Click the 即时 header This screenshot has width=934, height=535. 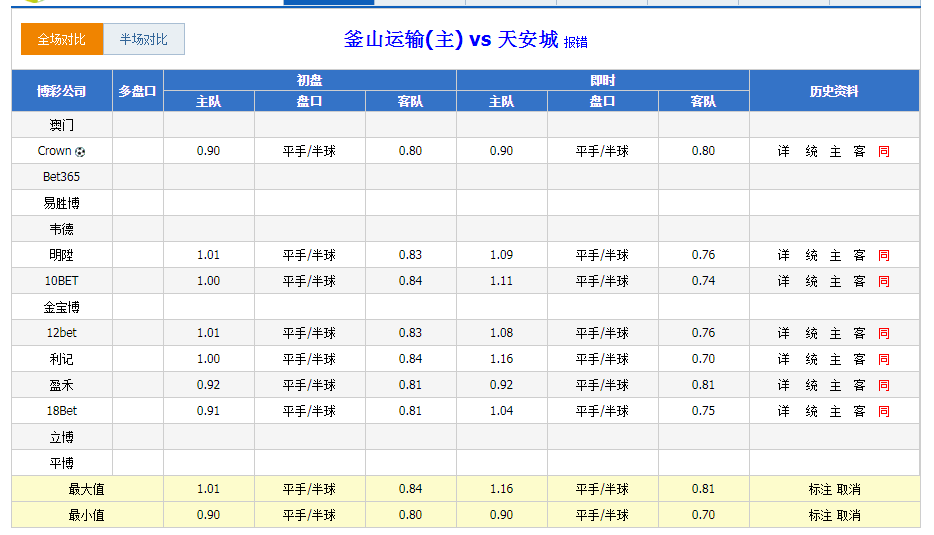point(603,80)
